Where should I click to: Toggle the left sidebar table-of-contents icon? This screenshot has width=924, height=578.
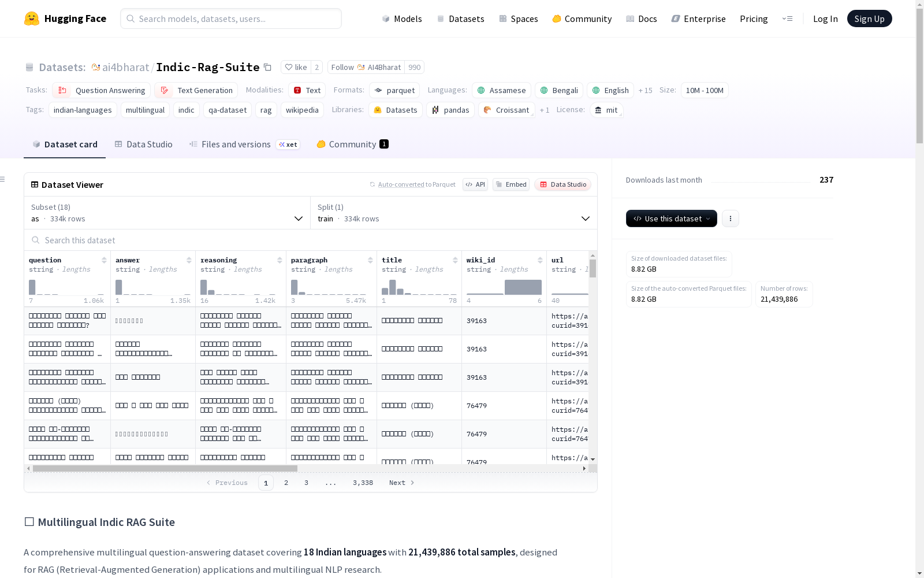(x=3, y=179)
